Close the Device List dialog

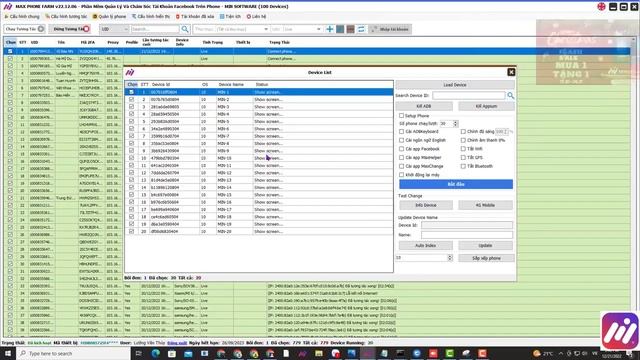click(x=511, y=72)
